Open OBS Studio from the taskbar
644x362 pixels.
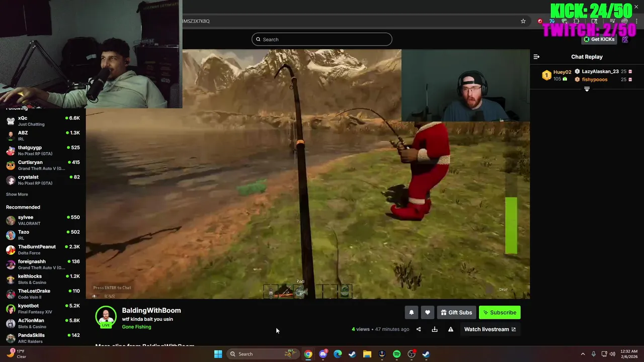pos(412,354)
